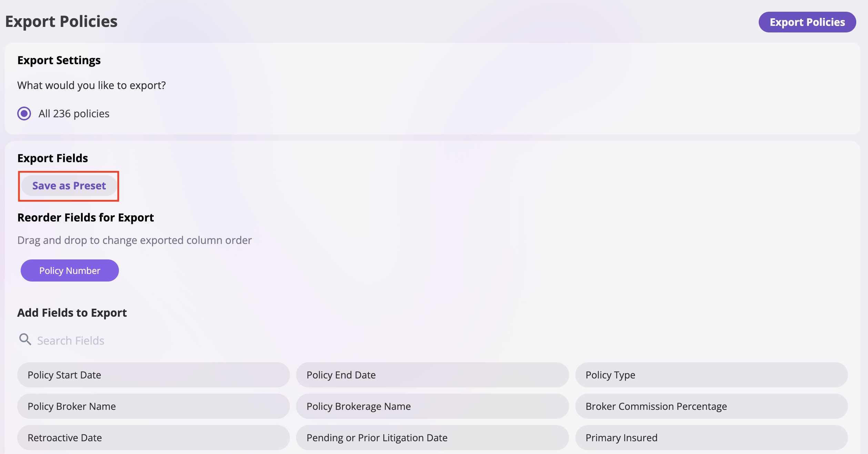The width and height of the screenshot is (868, 454).
Task: Add Policy Broker Name field
Action: tap(153, 406)
